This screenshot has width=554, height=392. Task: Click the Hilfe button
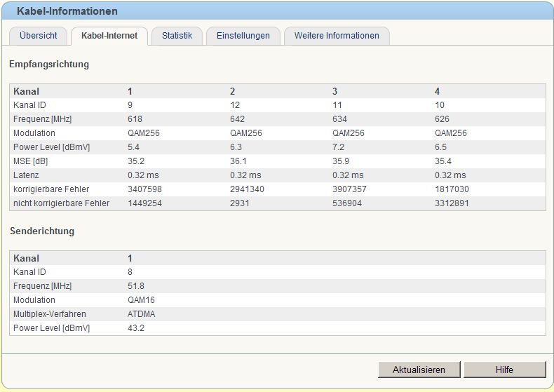point(504,370)
